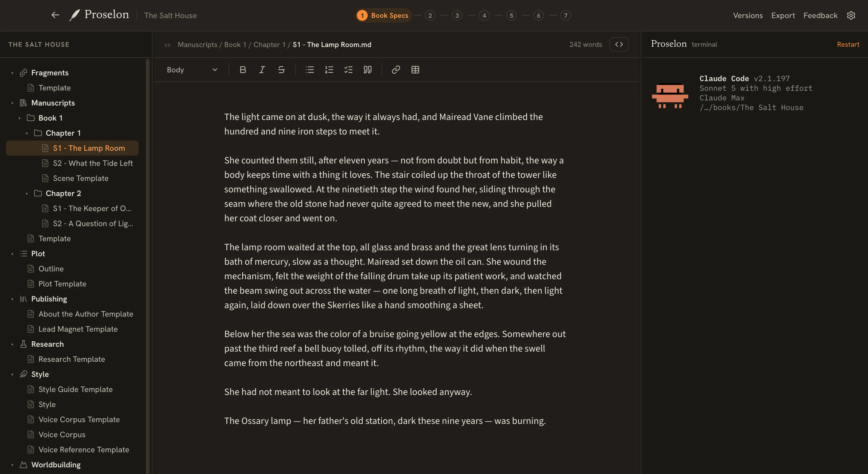The width and height of the screenshot is (868, 474).
Task: Open Scene Template file
Action: point(72,178)
